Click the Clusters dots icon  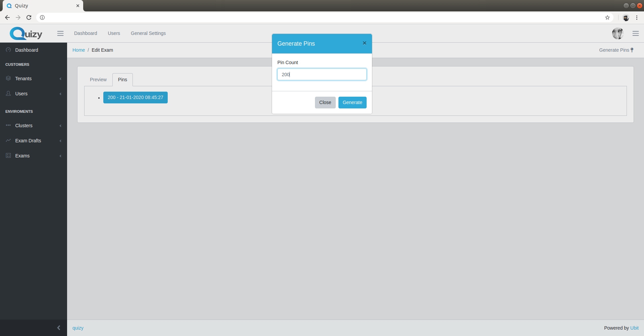(x=8, y=125)
